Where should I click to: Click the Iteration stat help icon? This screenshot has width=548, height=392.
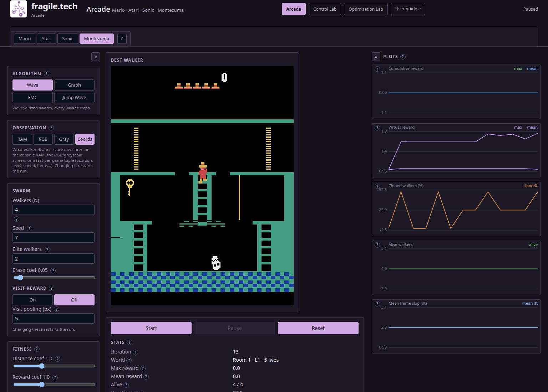click(x=135, y=352)
